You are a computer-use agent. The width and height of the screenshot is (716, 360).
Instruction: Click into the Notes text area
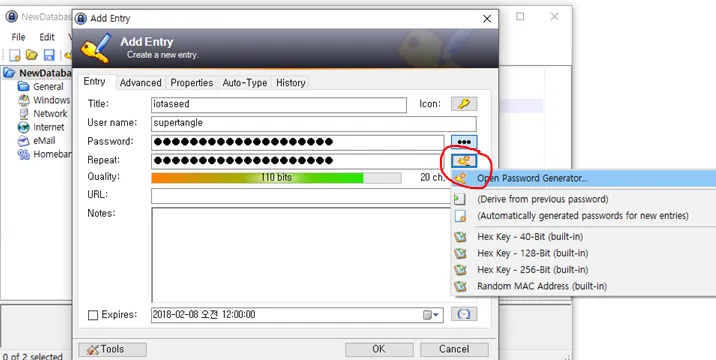pos(301,254)
